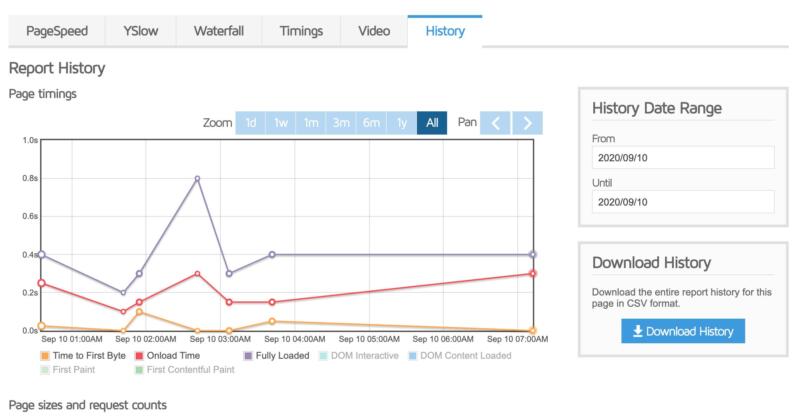Image resolution: width=800 pixels, height=416 pixels.
Task: Show First Paint series in legend
Action: click(68, 370)
